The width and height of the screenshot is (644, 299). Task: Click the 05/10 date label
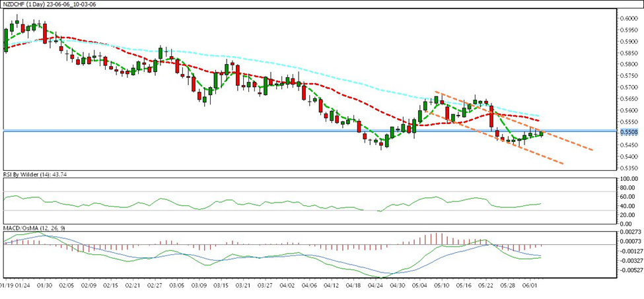pos(442,284)
